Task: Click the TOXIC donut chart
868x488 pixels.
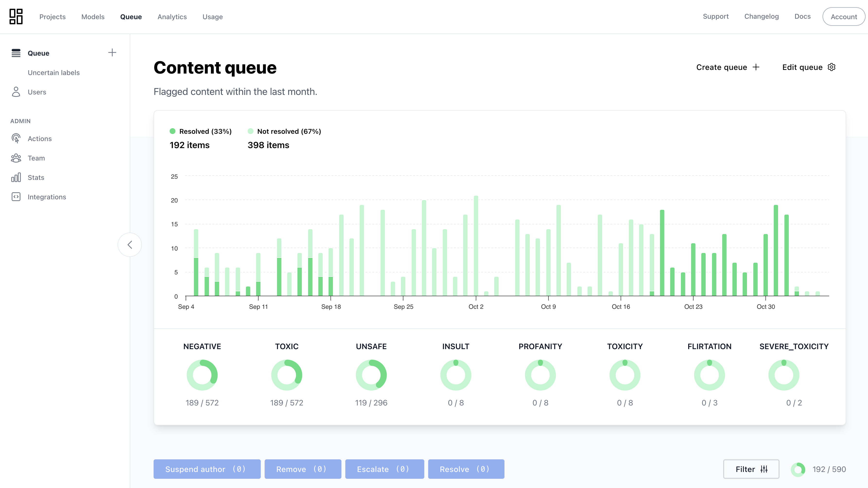Action: tap(287, 375)
